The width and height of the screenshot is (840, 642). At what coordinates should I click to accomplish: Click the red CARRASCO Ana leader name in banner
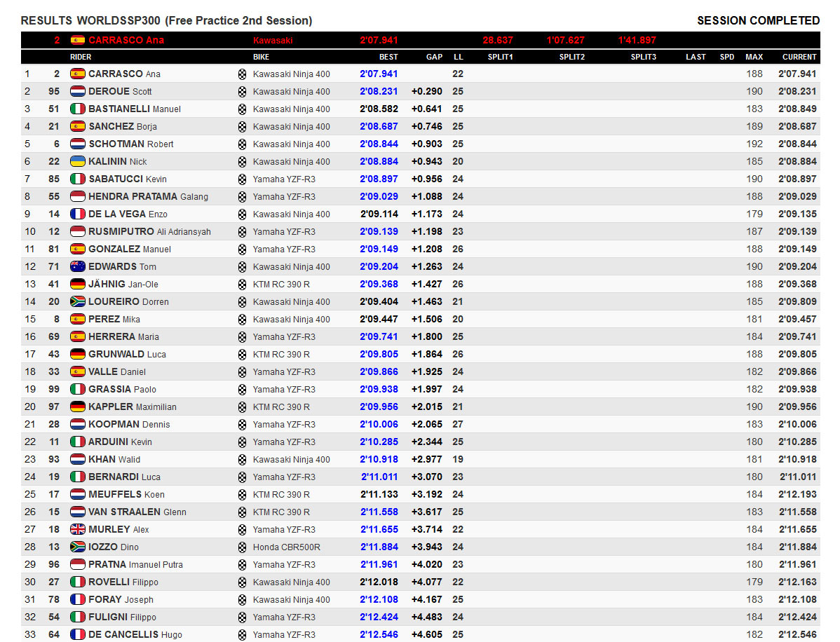pyautogui.click(x=126, y=40)
